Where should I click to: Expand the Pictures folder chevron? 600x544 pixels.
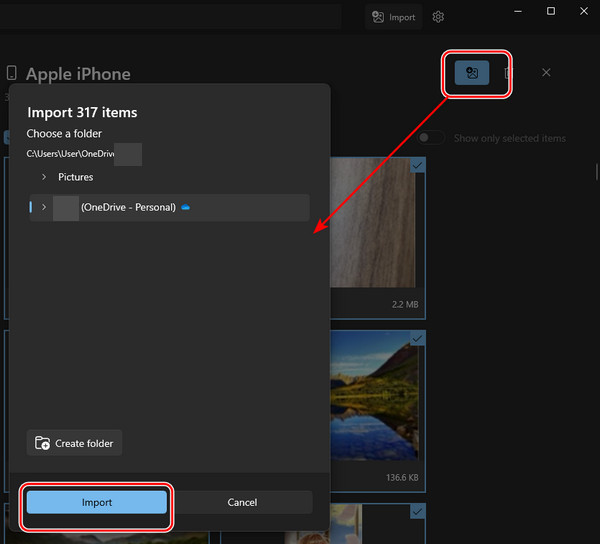click(x=44, y=177)
